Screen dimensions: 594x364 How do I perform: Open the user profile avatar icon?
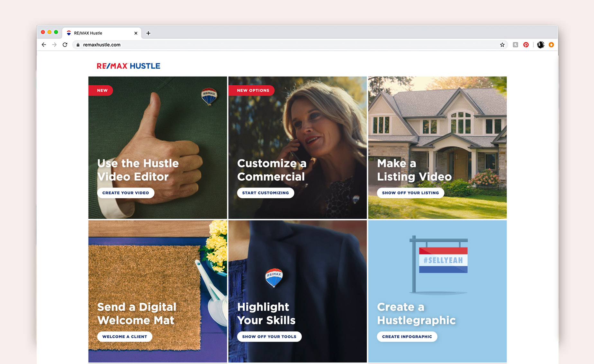tap(541, 45)
